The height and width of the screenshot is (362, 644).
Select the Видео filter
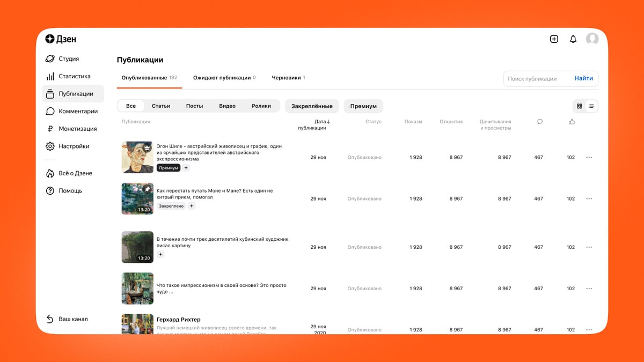click(x=227, y=106)
